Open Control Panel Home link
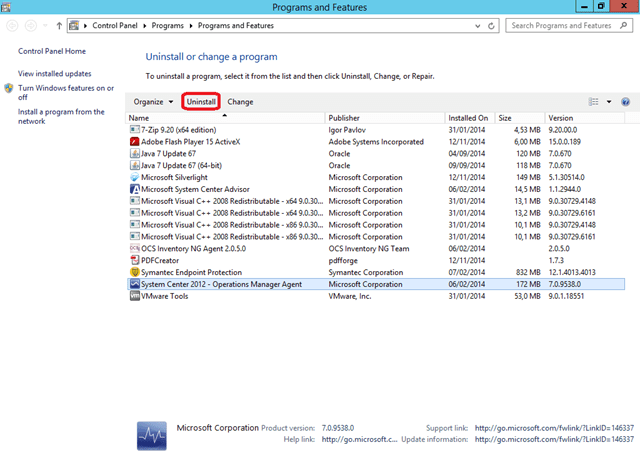640x455 pixels. (52, 51)
